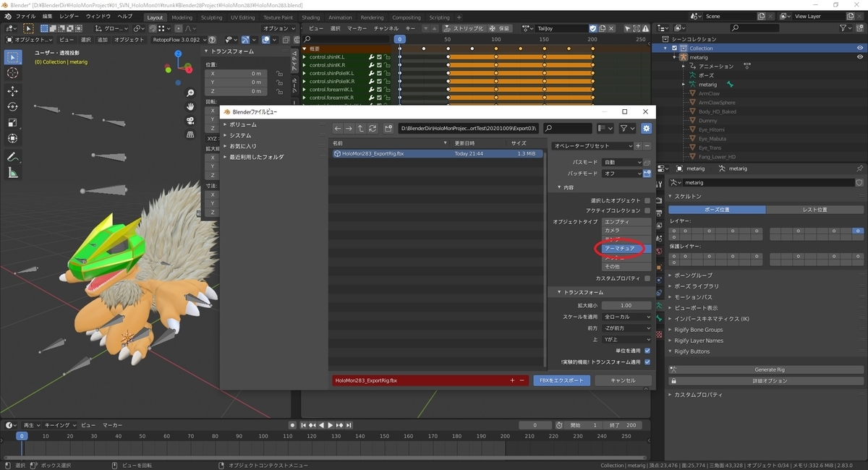Screen dimensions: 868x470
Task: Open the up axis dropdown
Action: point(626,339)
